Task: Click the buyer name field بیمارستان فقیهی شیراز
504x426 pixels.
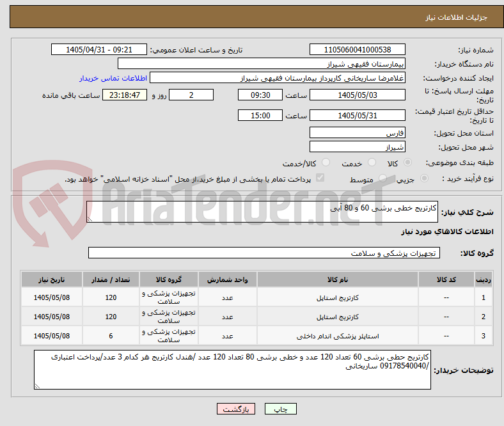Action: tap(262, 64)
